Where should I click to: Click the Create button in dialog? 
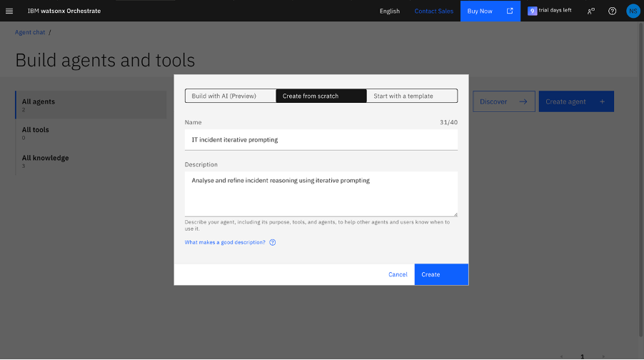click(441, 274)
